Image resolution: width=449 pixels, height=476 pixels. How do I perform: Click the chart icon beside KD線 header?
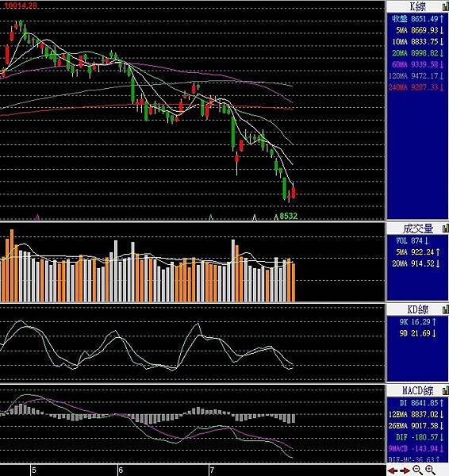pyautogui.click(x=445, y=309)
